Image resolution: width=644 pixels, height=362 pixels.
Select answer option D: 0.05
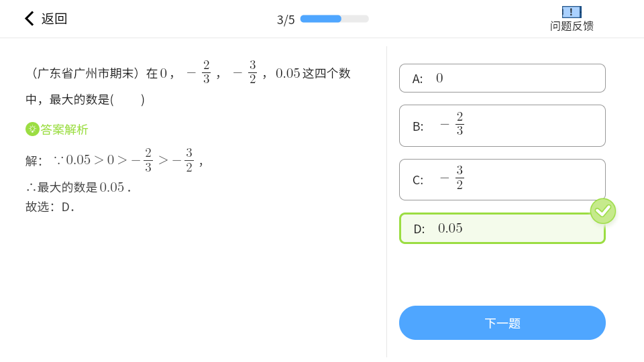502,229
